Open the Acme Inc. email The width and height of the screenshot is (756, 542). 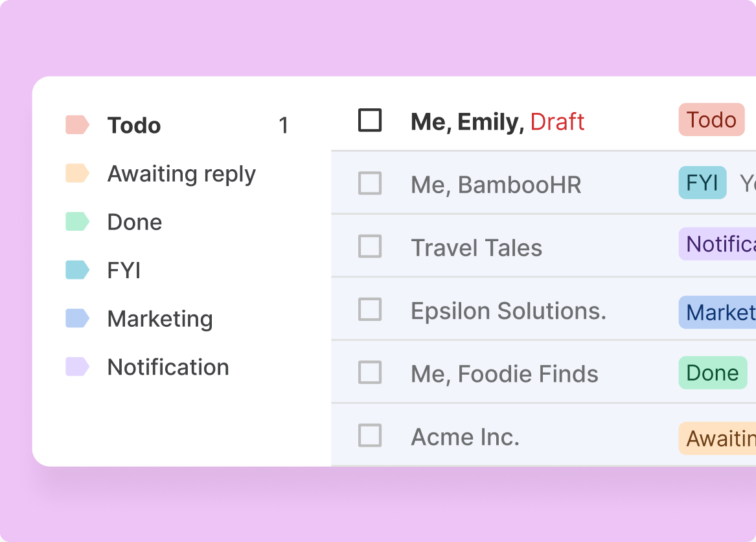click(465, 436)
